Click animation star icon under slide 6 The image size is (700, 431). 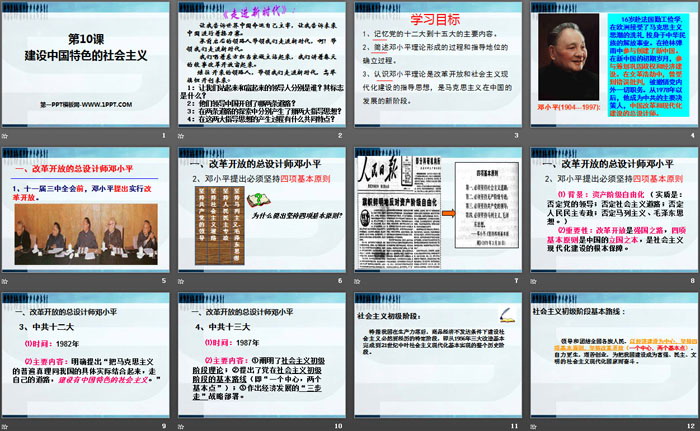pyautogui.click(x=181, y=281)
